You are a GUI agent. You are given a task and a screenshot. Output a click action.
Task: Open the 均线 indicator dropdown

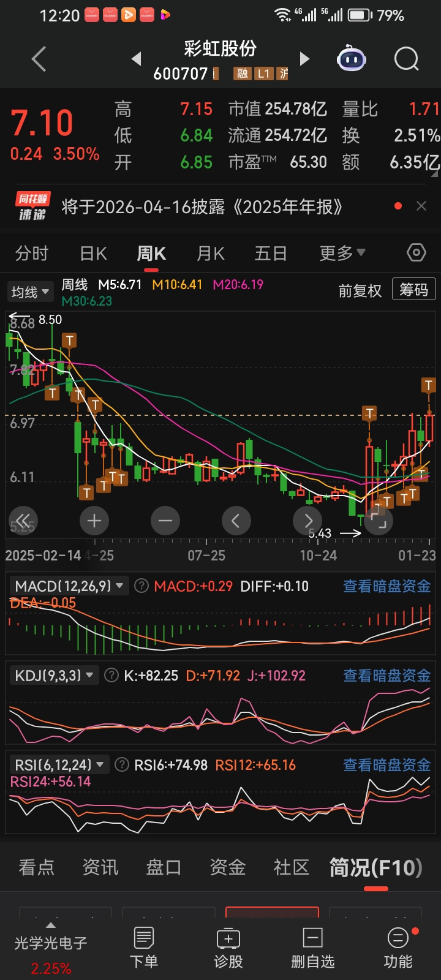coord(29,292)
